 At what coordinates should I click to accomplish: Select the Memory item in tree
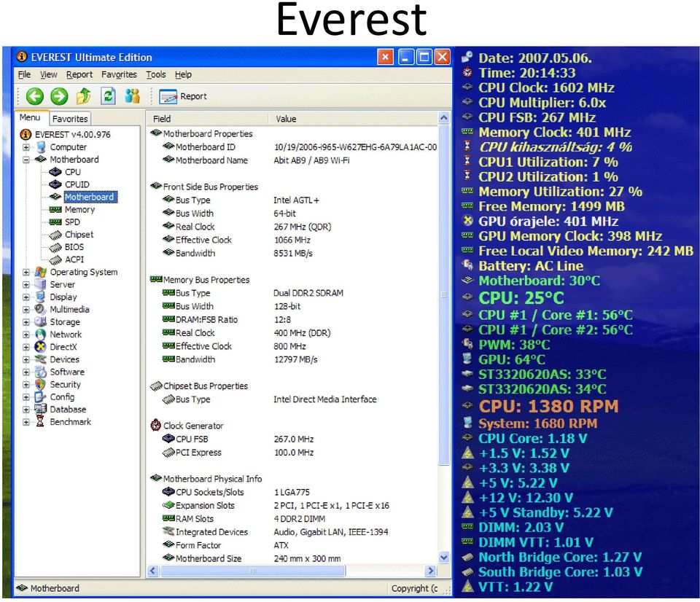tap(80, 209)
